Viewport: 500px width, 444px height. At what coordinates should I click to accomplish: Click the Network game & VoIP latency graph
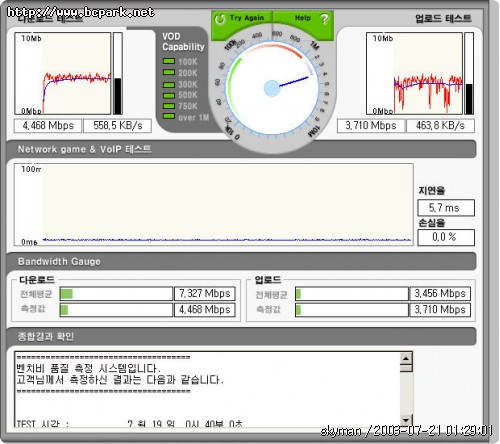[x=214, y=205]
